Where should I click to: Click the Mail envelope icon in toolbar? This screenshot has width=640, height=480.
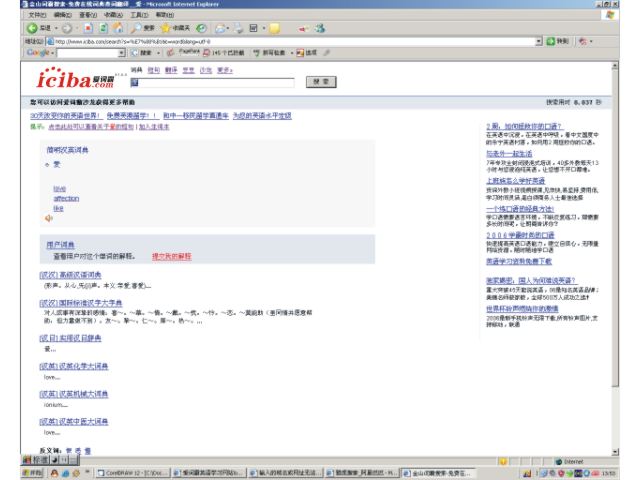click(x=220, y=28)
